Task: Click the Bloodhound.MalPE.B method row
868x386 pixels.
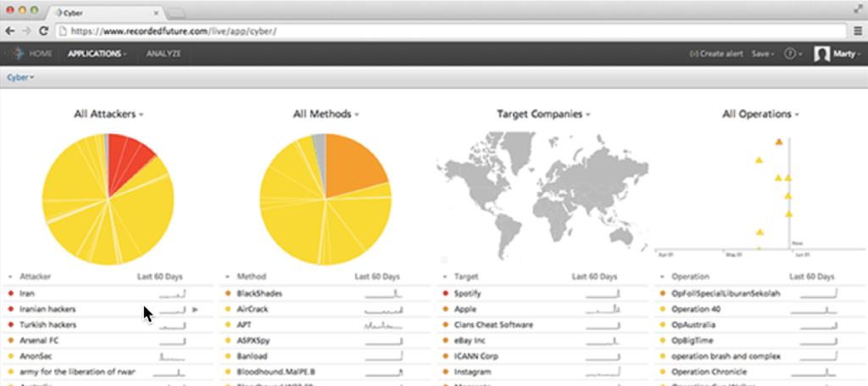Action: pos(326,372)
